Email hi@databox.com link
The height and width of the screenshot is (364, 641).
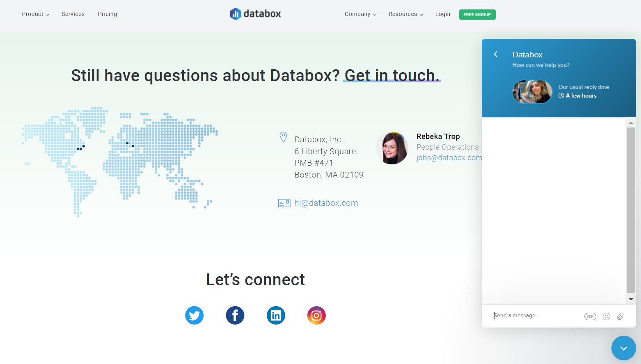(326, 203)
